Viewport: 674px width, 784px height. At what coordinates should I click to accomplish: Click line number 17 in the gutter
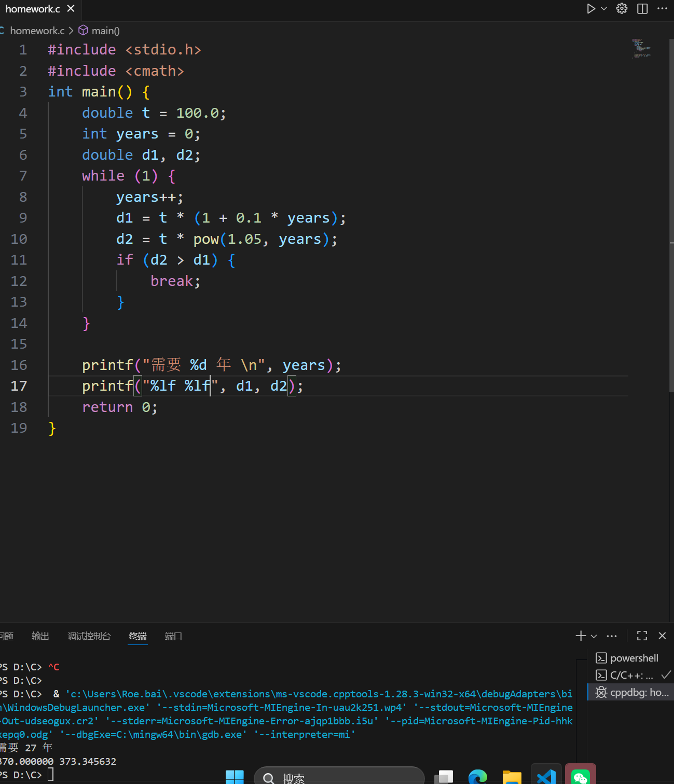click(19, 386)
